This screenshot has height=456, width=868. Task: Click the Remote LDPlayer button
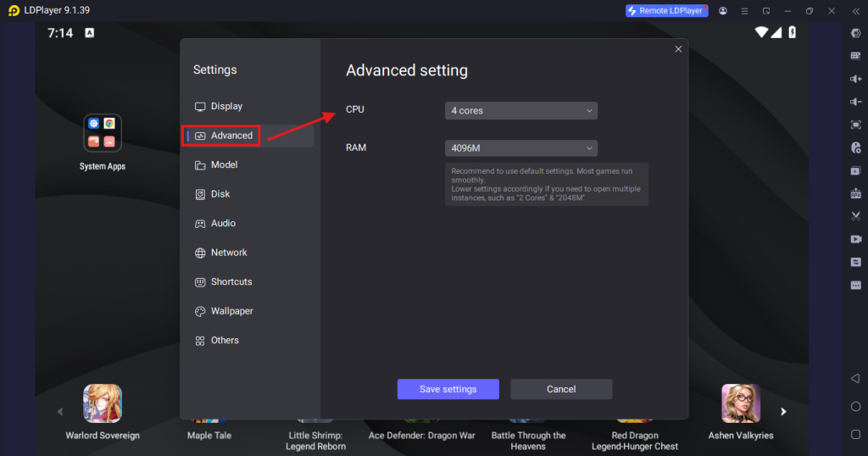(666, 11)
